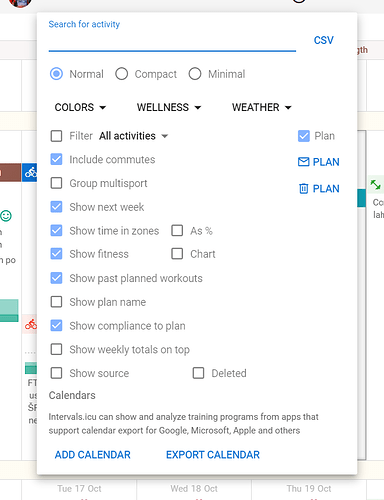Screen dimensions: 384x500
Task: Click the green expand arrows icon
Action: 376,184
